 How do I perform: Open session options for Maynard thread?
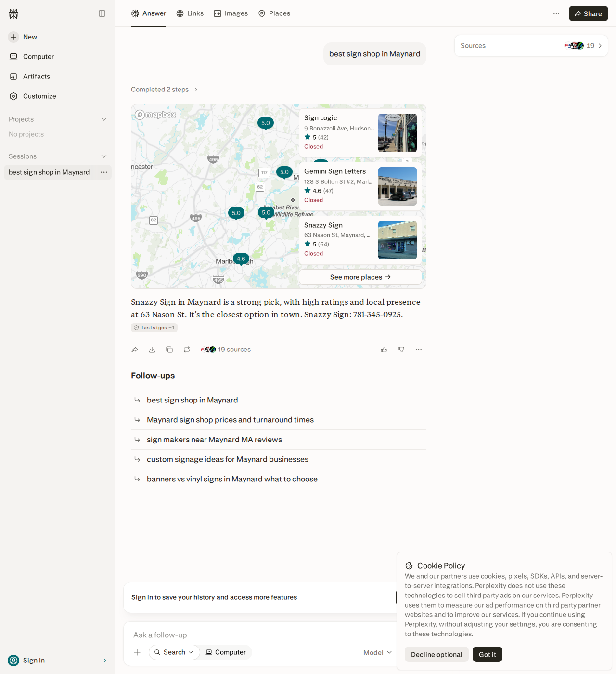pyautogui.click(x=104, y=172)
